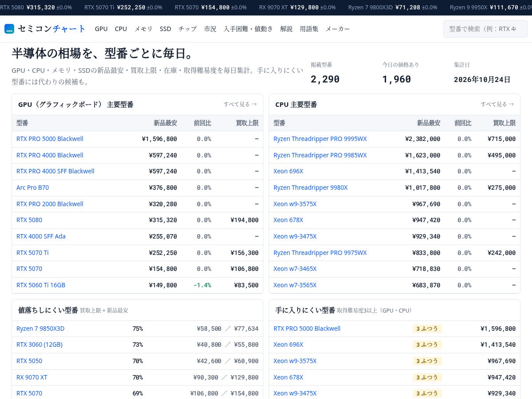
Task: Go to the SSD section
Action: pos(165,29)
